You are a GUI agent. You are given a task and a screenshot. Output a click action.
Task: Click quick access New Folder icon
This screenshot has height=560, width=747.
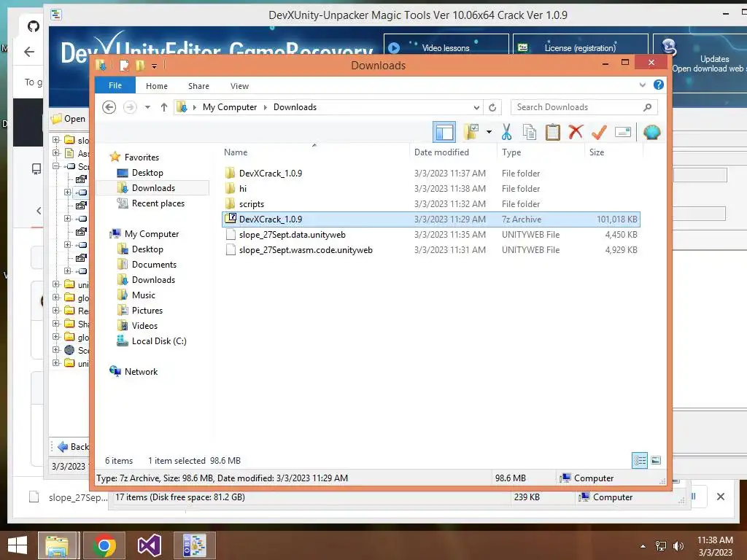[x=140, y=65]
